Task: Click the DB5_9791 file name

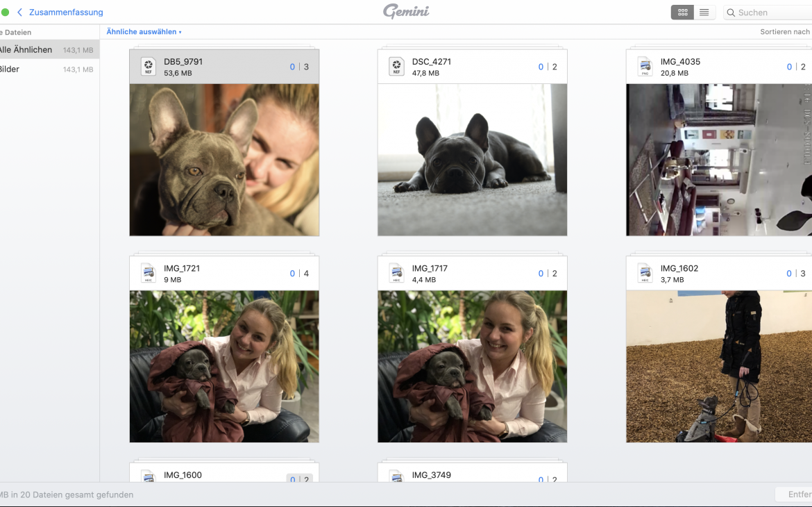Action: click(183, 62)
